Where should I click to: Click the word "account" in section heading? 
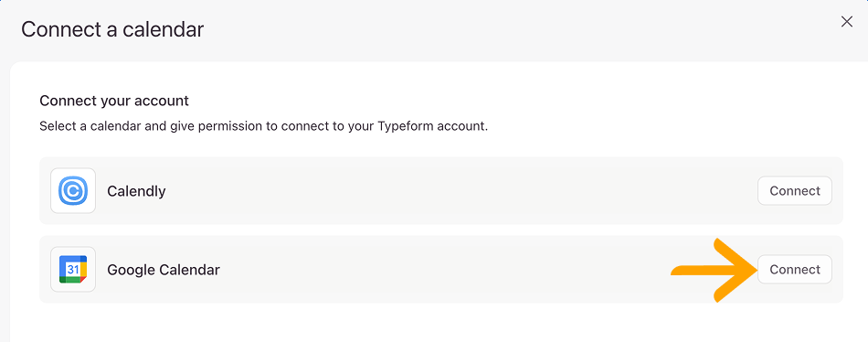coord(165,101)
